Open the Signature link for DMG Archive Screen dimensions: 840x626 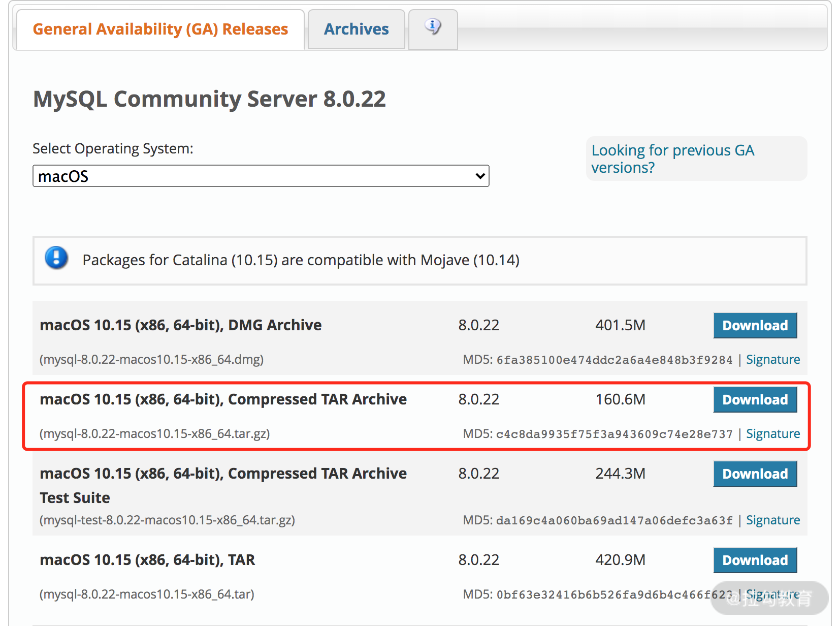coord(772,360)
